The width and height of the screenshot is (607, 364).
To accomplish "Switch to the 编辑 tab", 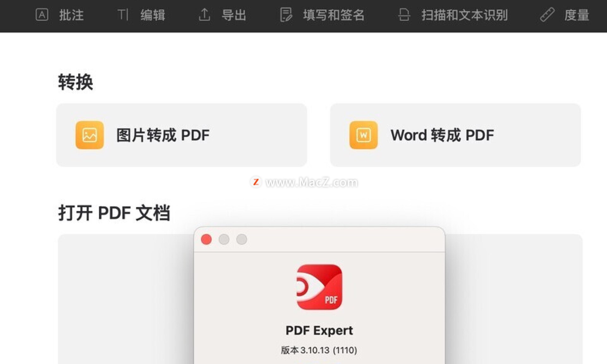I will [153, 15].
